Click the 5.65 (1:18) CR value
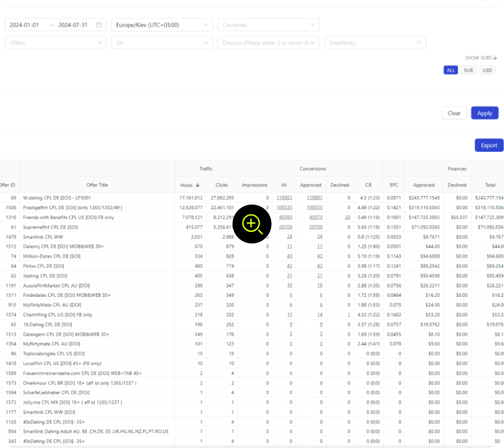The image size is (504, 448). point(368,227)
